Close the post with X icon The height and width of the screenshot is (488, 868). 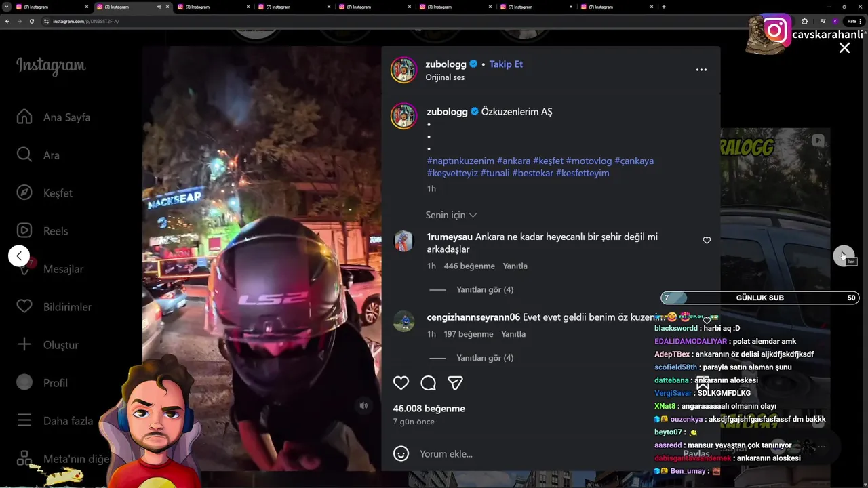click(844, 48)
